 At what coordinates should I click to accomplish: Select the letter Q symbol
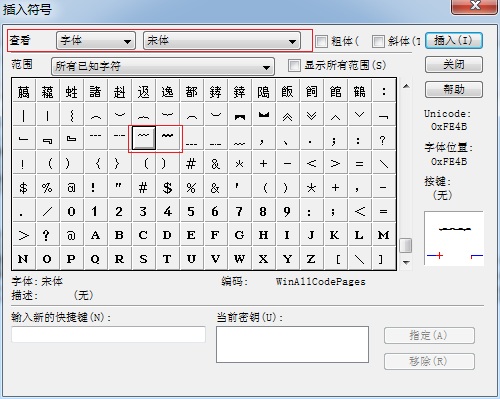tap(95, 259)
